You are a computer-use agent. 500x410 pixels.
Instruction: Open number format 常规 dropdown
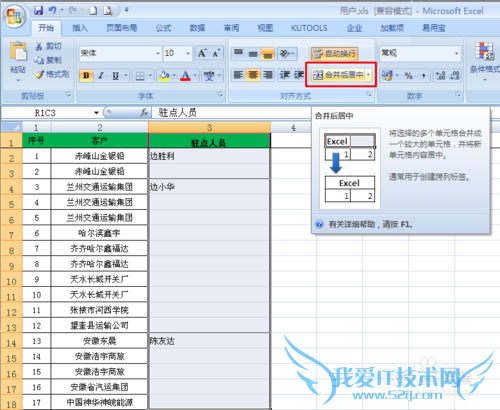pyautogui.click(x=457, y=53)
